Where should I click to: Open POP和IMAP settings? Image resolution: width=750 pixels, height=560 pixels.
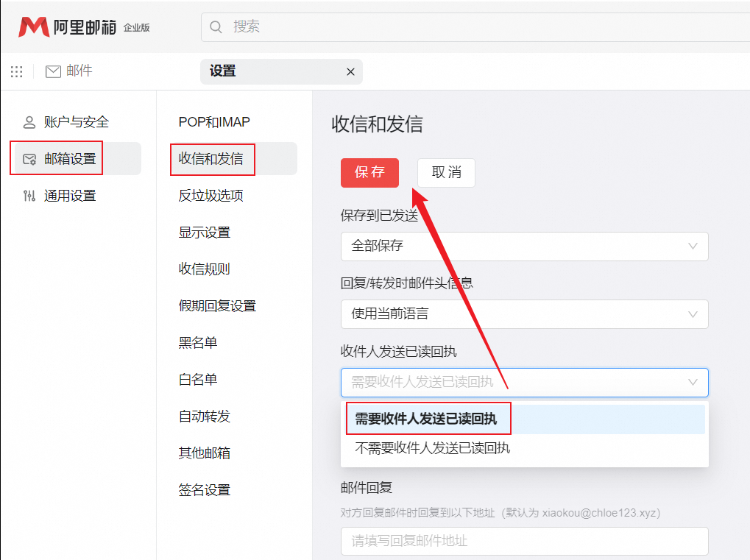(x=214, y=122)
